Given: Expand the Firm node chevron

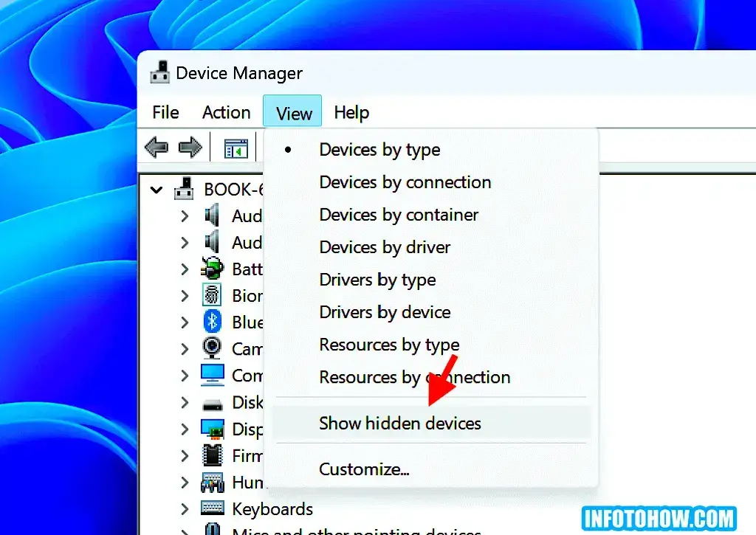Looking at the screenshot, I should pos(185,455).
